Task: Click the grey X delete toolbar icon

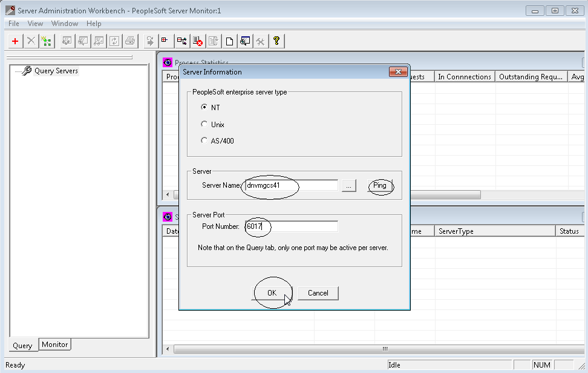Action: [31, 41]
